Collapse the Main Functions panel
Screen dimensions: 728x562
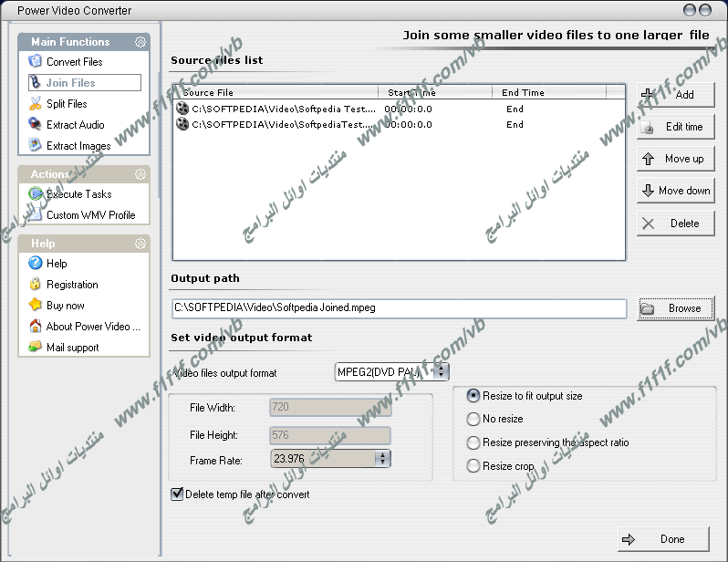coord(140,42)
